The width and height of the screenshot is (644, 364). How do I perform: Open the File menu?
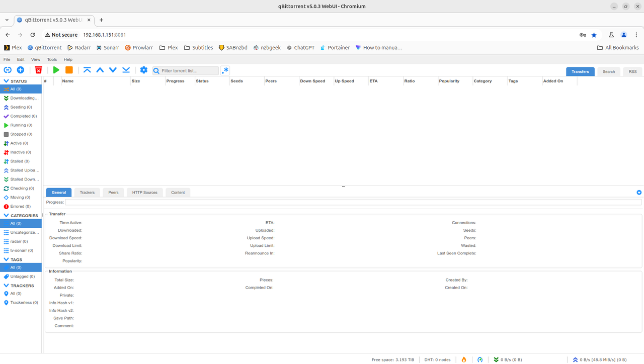[7, 59]
